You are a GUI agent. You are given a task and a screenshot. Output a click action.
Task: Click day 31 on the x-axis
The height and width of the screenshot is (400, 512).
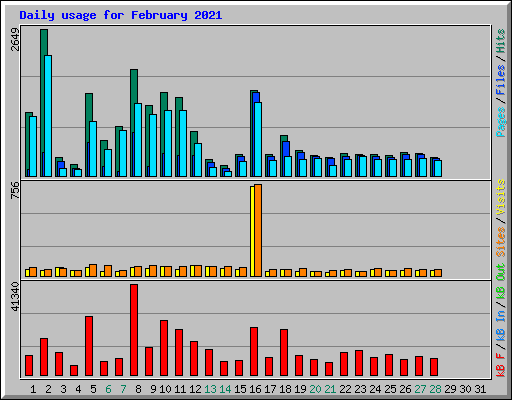pos(480,389)
